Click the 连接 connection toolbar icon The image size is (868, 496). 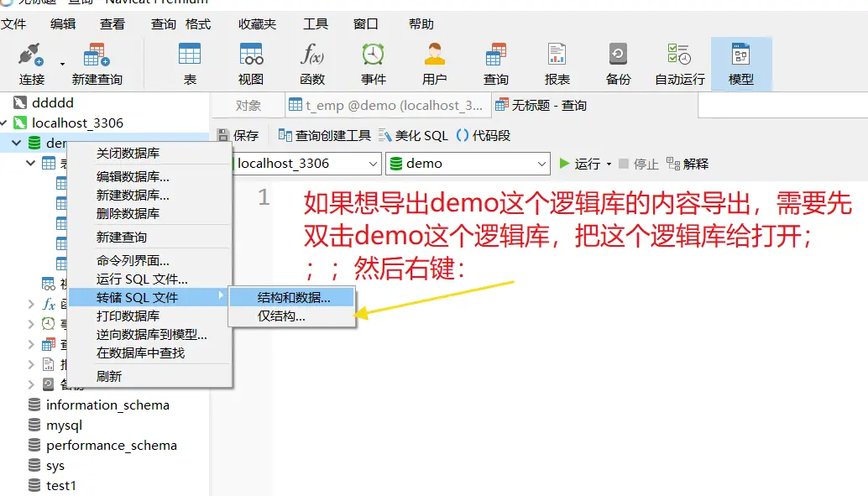(x=31, y=64)
